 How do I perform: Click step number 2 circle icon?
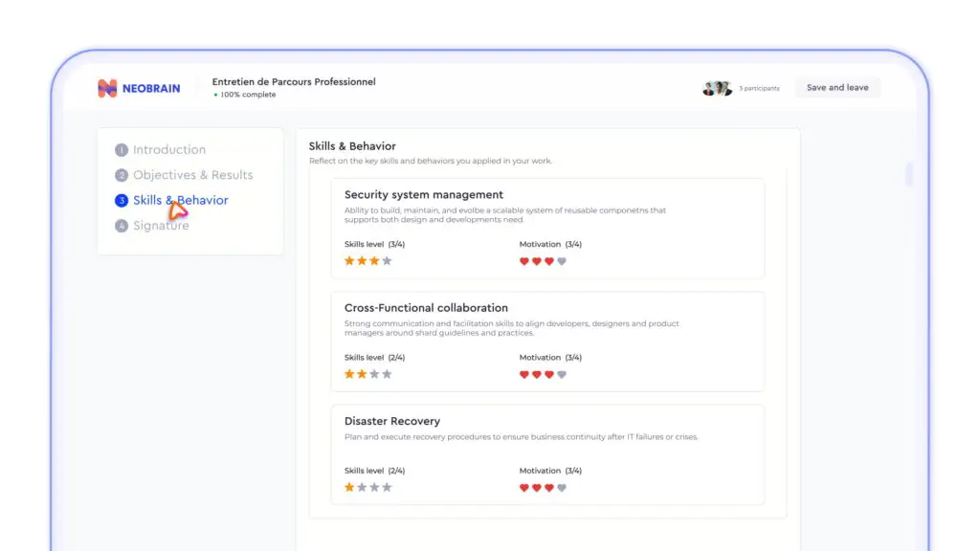point(122,175)
